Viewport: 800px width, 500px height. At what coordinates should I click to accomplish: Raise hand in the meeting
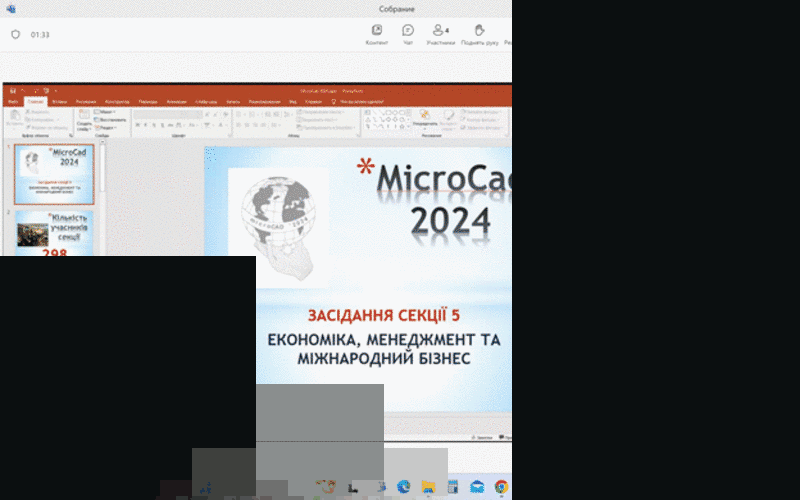480,34
